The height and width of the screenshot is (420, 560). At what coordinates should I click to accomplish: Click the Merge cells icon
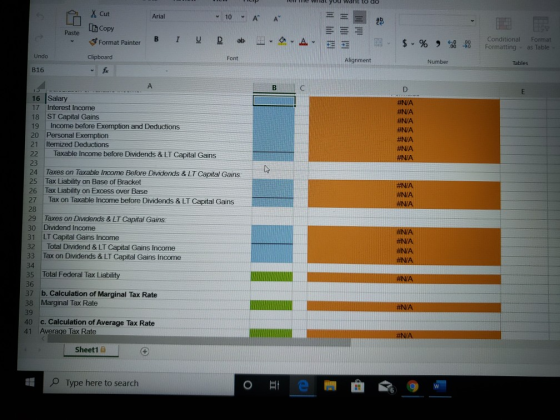[x=378, y=42]
